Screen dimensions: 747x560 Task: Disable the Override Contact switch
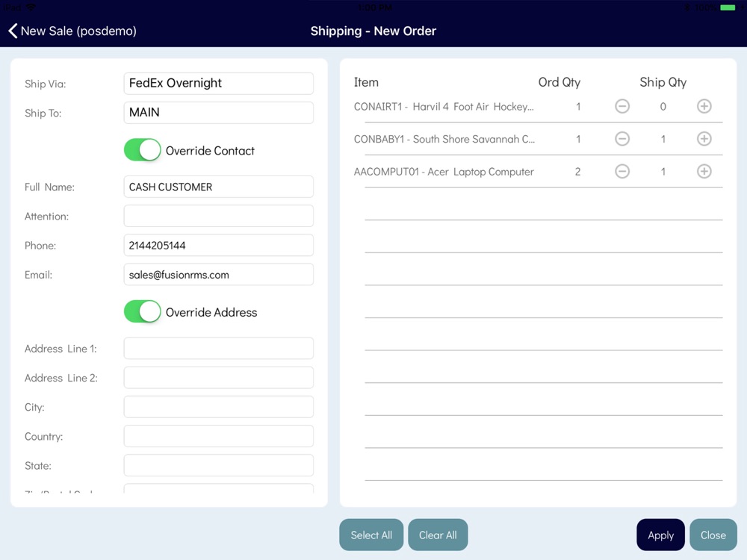coord(142,150)
